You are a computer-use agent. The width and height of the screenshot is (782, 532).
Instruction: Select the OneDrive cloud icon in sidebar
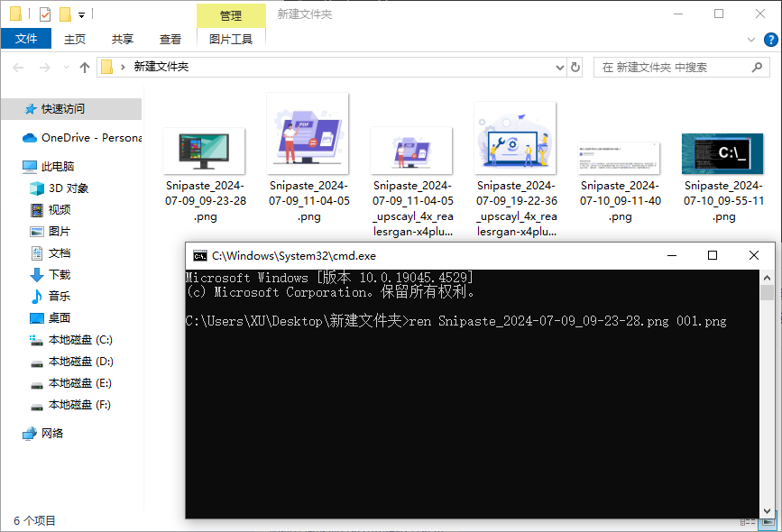[29, 137]
